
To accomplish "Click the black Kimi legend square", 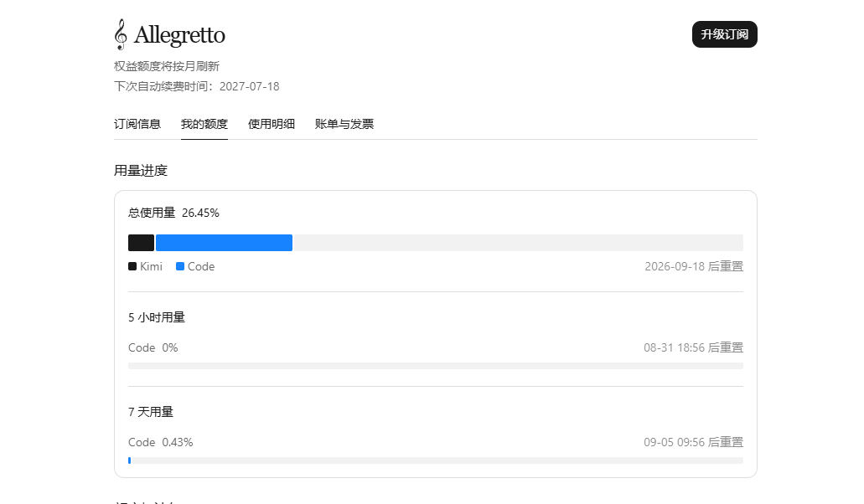I will pyautogui.click(x=132, y=266).
